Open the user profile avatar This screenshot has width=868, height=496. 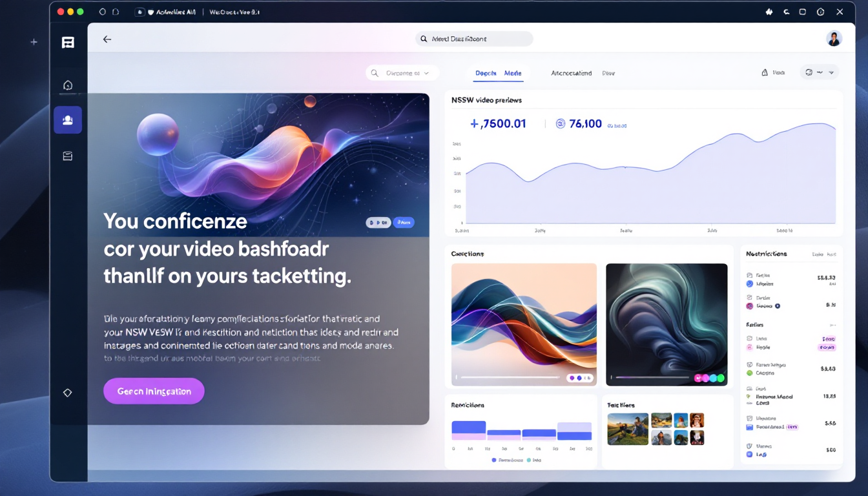pos(834,39)
